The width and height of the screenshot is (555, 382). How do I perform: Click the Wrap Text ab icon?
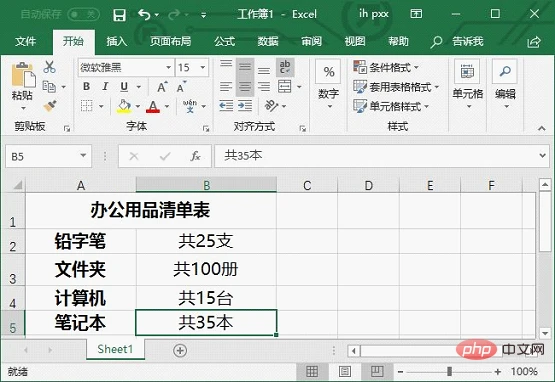tap(285, 67)
